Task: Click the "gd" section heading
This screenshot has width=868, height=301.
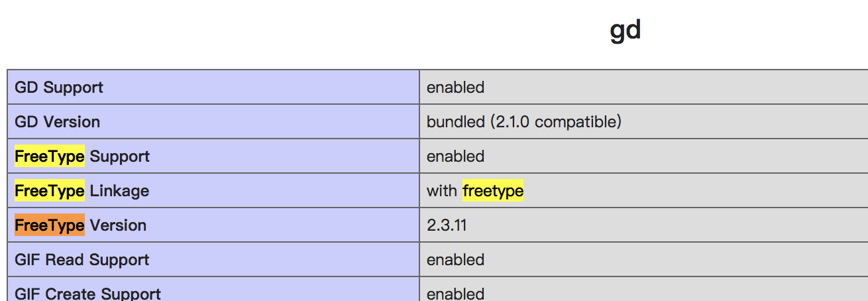Action: (x=625, y=31)
